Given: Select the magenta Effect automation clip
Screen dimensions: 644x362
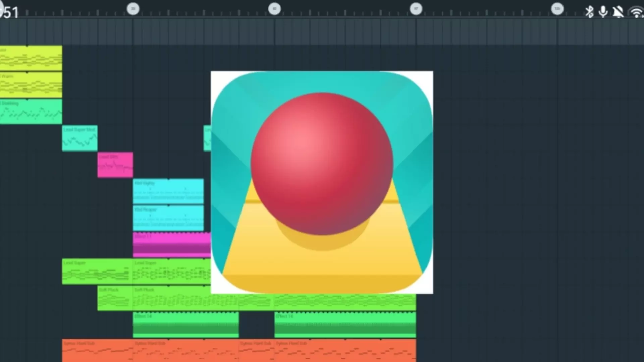Looking at the screenshot, I should coord(171,245).
